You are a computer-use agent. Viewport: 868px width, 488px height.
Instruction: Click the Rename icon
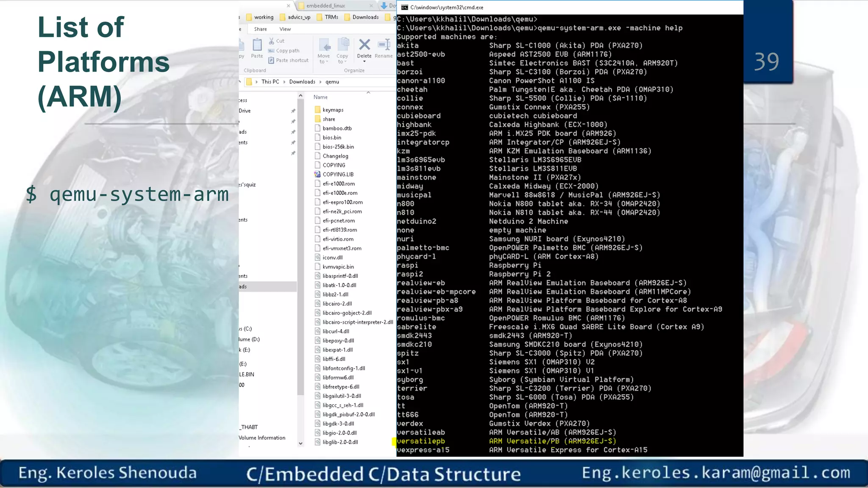click(384, 44)
